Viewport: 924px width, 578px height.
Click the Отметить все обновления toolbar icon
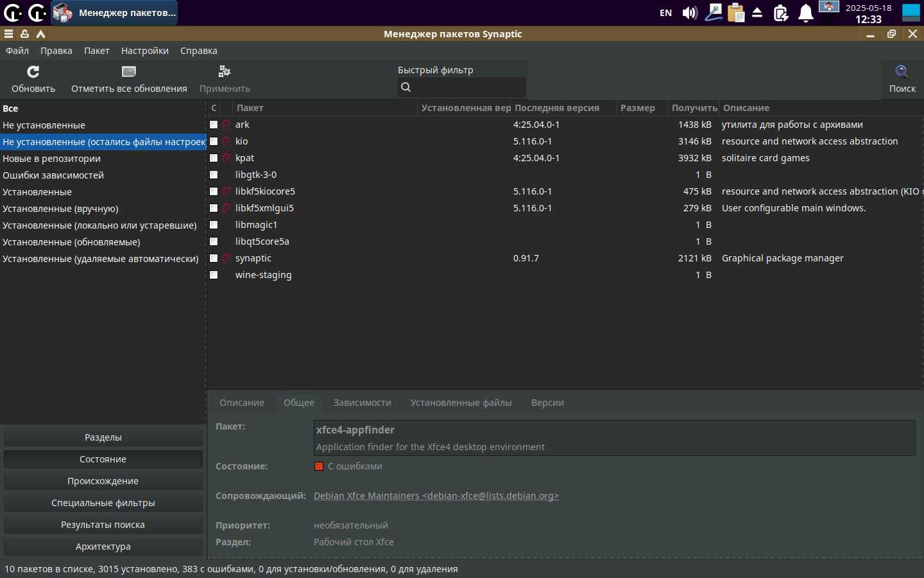(x=129, y=71)
